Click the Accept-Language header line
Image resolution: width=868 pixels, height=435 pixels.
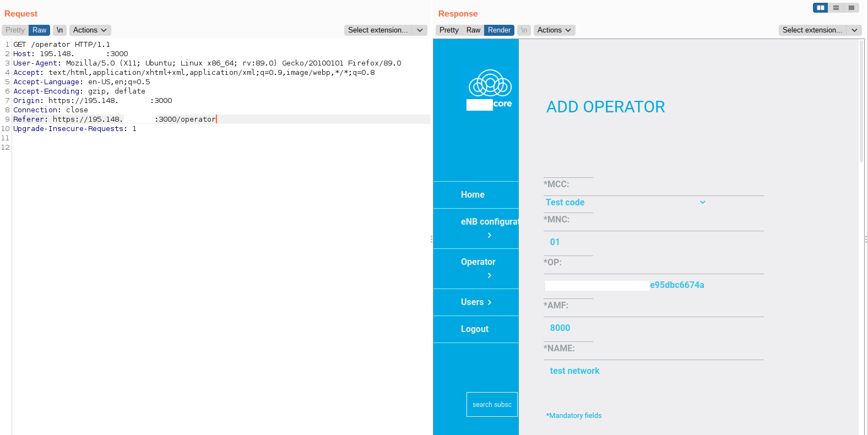(82, 82)
